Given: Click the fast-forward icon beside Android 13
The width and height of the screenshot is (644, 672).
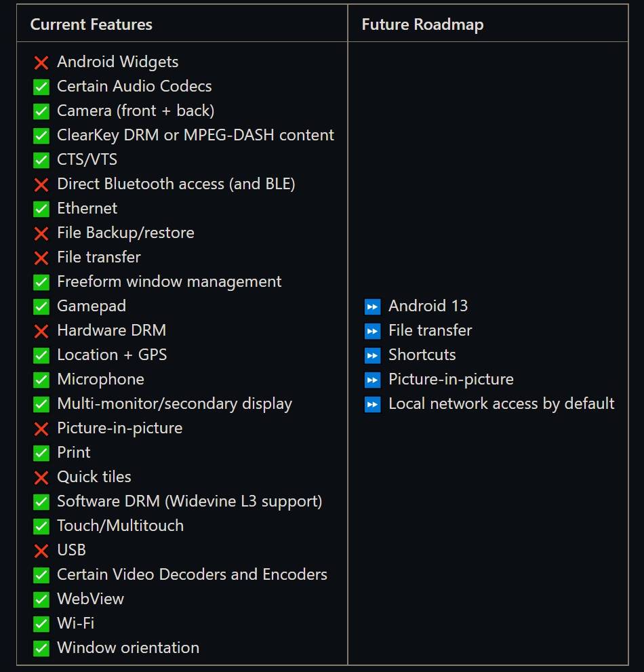Looking at the screenshot, I should pos(372,307).
